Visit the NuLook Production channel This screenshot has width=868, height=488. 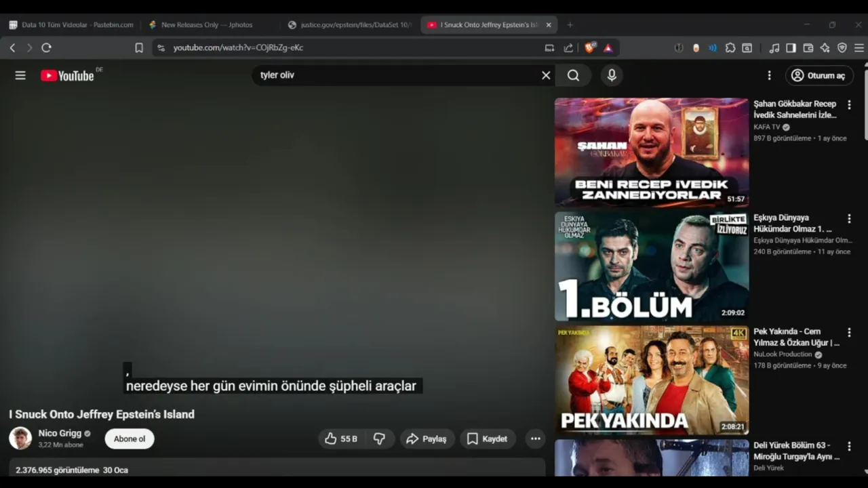point(783,354)
